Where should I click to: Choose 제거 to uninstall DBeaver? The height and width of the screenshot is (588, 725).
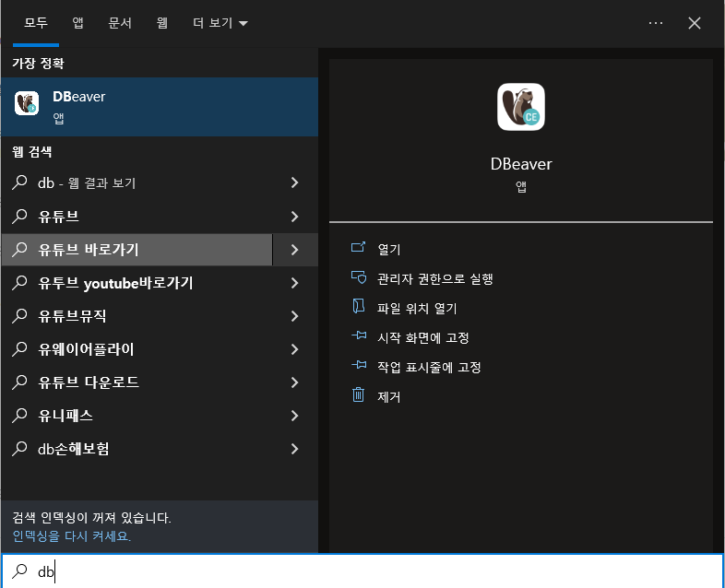389,397
